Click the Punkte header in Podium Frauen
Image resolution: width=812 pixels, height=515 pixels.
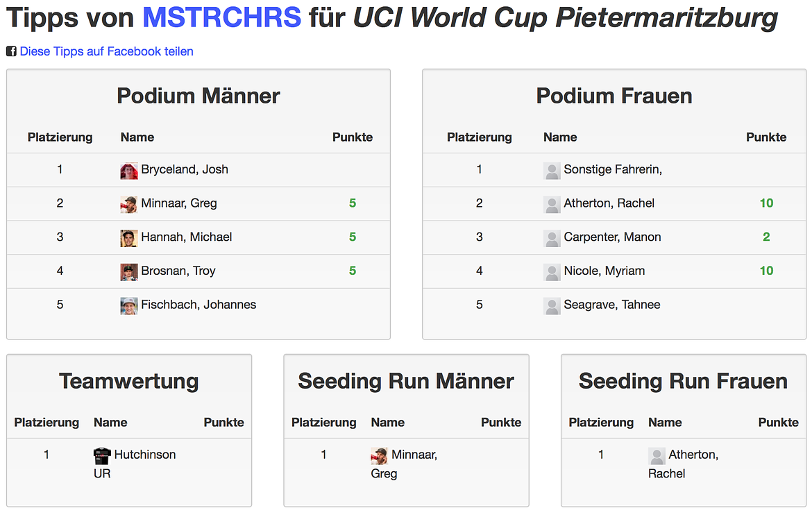click(766, 137)
